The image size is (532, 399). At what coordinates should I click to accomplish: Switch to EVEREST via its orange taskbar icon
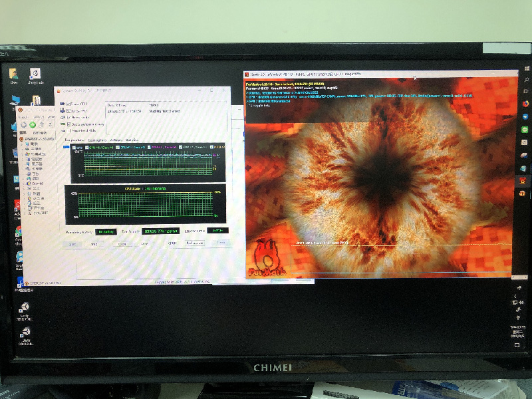click(x=522, y=194)
